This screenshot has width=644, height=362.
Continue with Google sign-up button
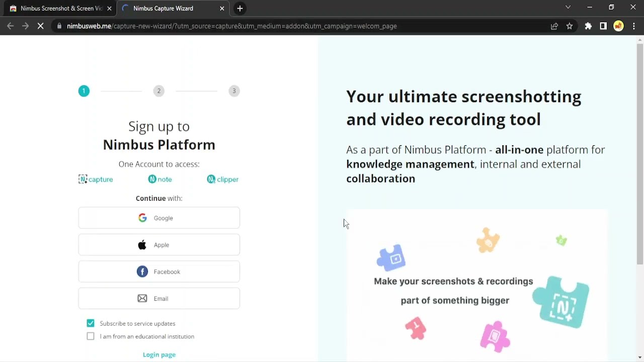coord(159,218)
